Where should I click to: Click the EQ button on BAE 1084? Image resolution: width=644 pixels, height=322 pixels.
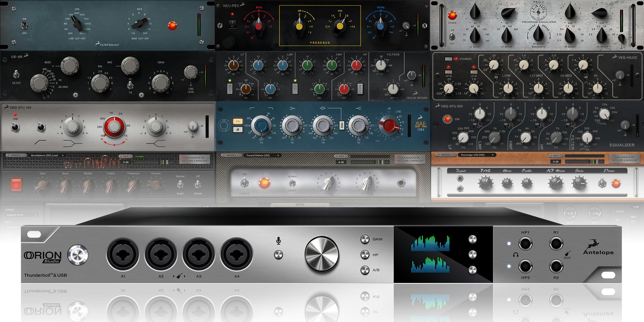(238, 121)
